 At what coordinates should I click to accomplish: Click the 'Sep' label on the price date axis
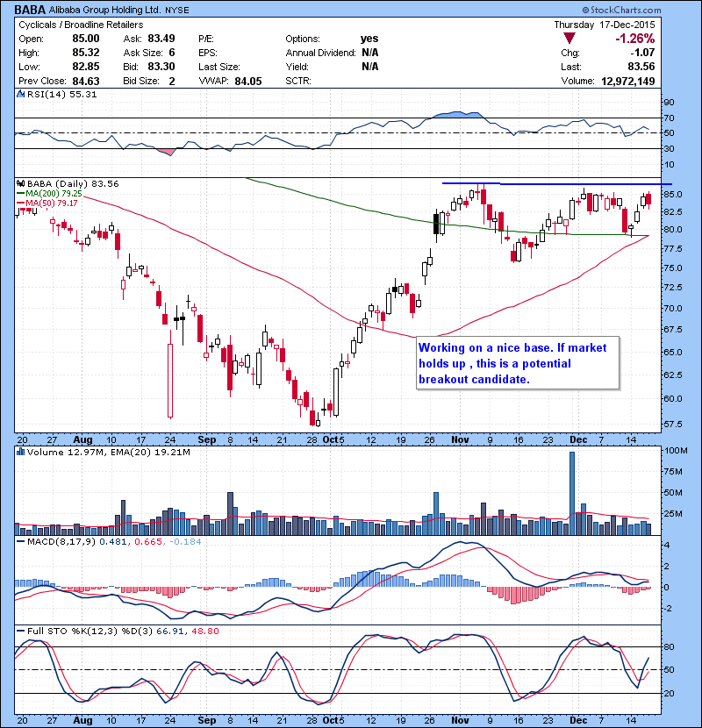(207, 439)
